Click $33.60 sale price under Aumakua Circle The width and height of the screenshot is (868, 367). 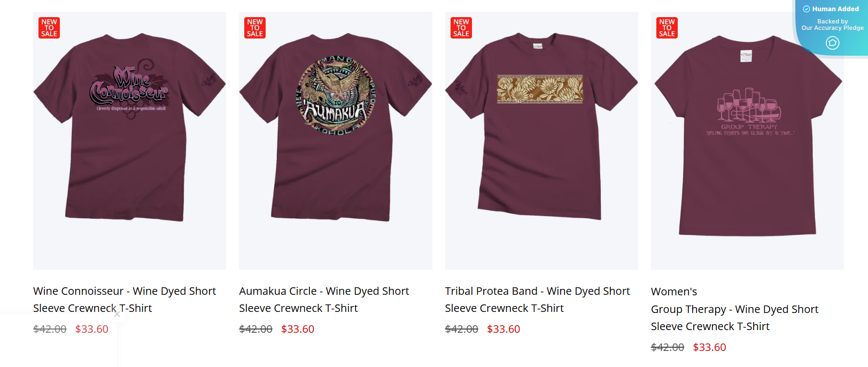pyautogui.click(x=298, y=329)
